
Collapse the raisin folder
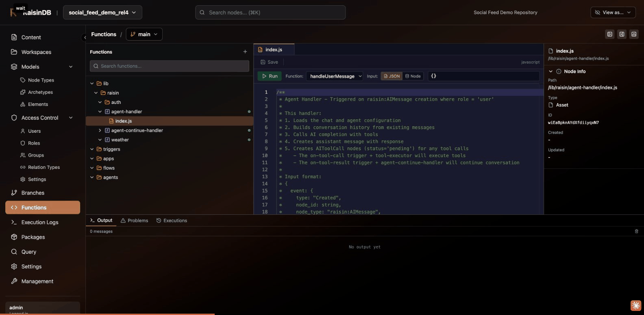pos(96,93)
